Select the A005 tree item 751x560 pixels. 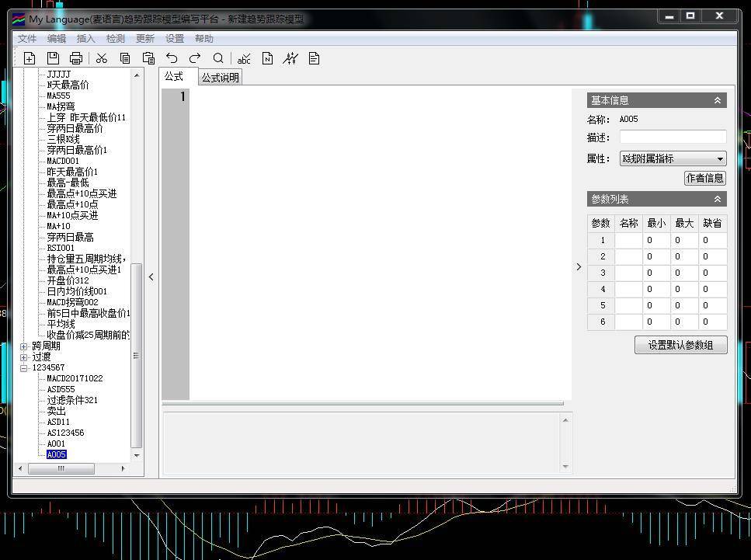click(x=57, y=454)
